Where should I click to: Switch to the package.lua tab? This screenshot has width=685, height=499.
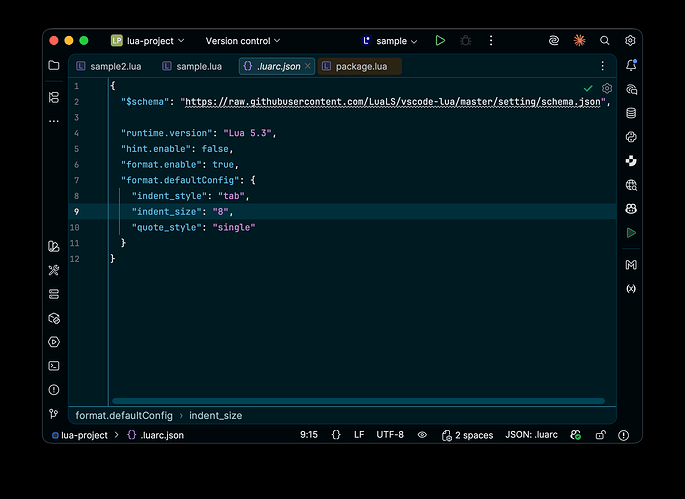[360, 66]
